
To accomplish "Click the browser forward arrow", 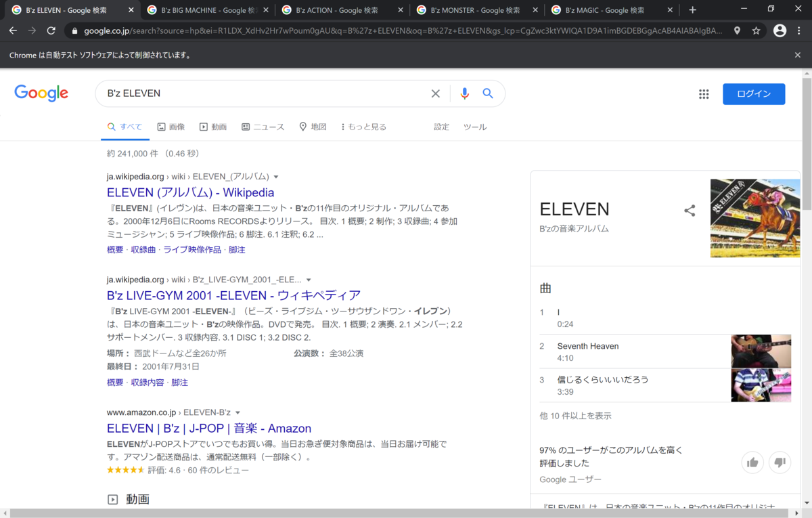I will click(32, 30).
